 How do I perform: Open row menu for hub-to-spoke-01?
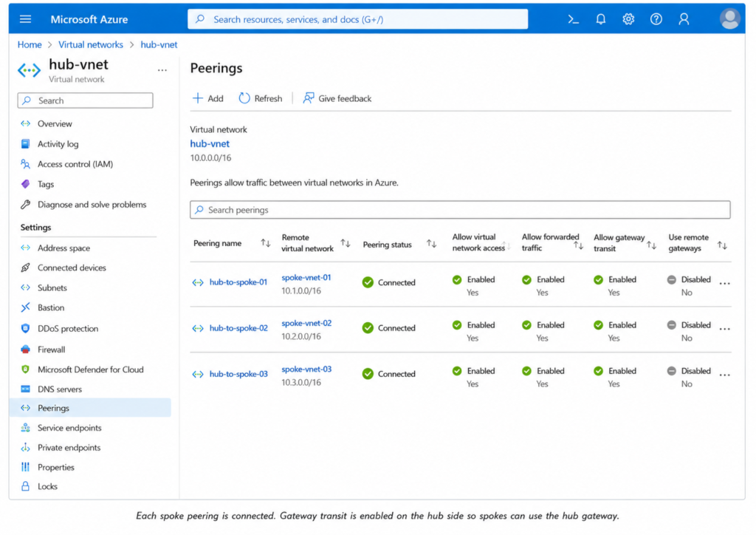click(725, 283)
